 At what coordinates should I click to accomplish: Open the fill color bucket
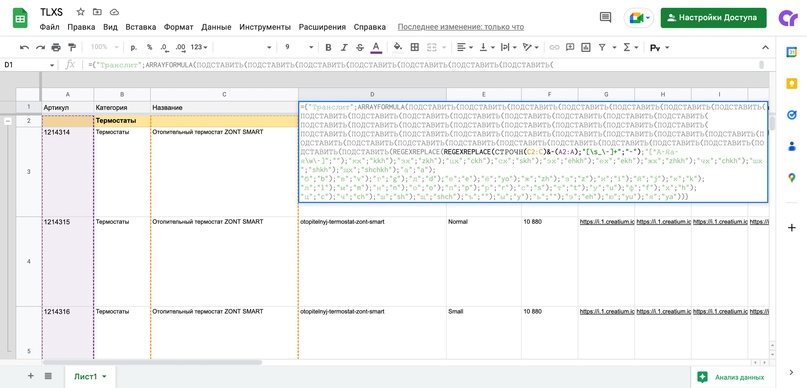pyautogui.click(x=397, y=47)
